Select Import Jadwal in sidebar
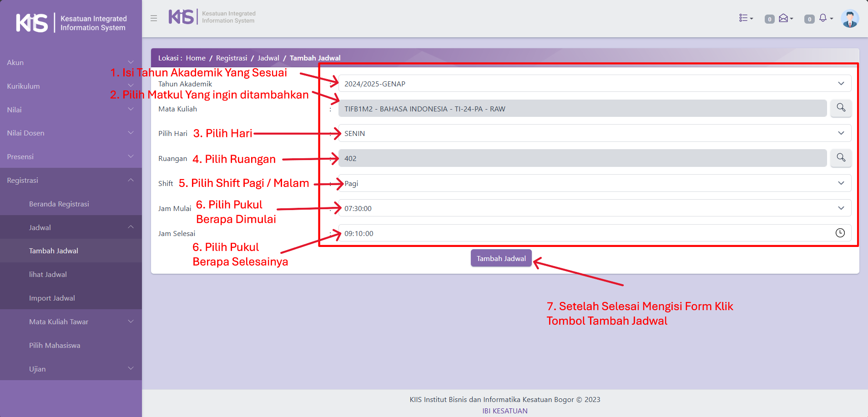The width and height of the screenshot is (868, 417). click(52, 298)
